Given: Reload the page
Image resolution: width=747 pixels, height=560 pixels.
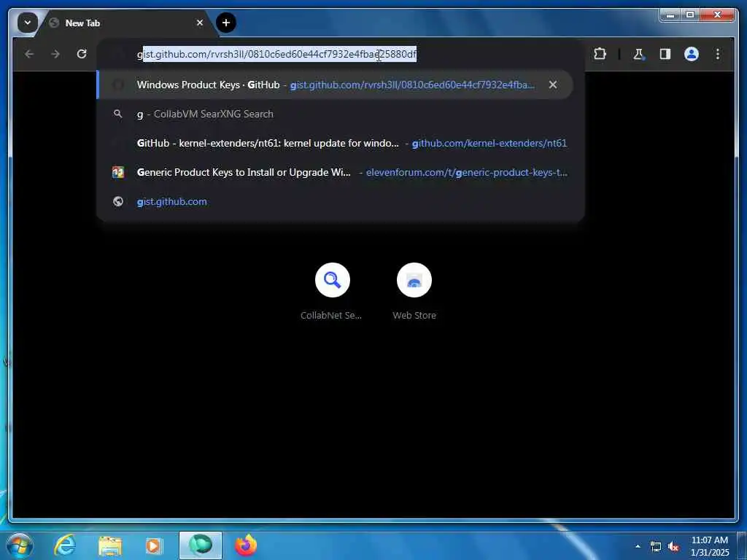Looking at the screenshot, I should (82, 54).
